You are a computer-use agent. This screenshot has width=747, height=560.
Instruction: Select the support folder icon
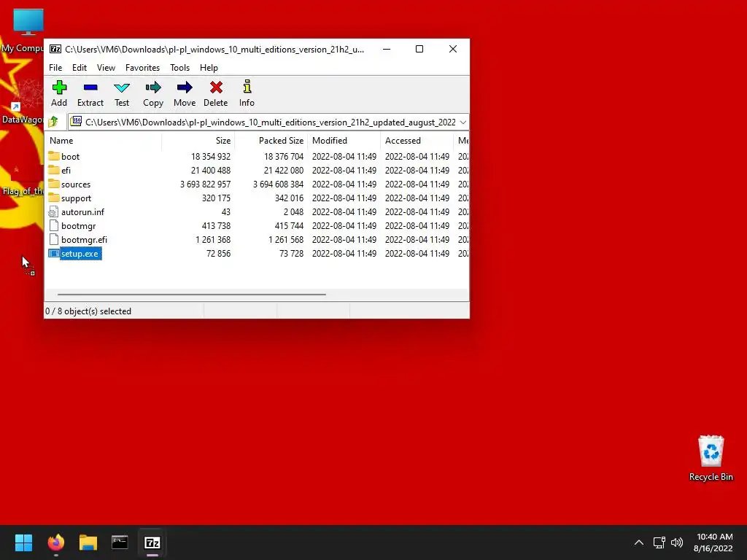(54, 198)
